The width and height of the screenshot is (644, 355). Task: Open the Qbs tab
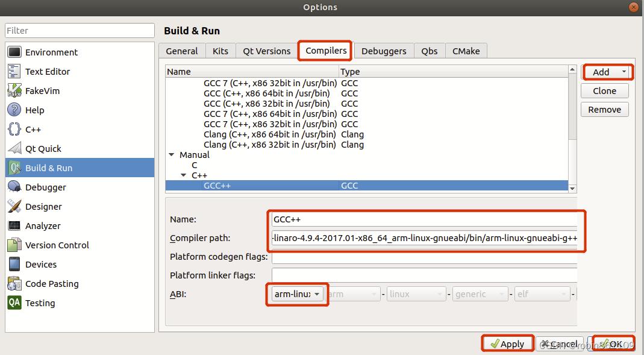coord(430,51)
